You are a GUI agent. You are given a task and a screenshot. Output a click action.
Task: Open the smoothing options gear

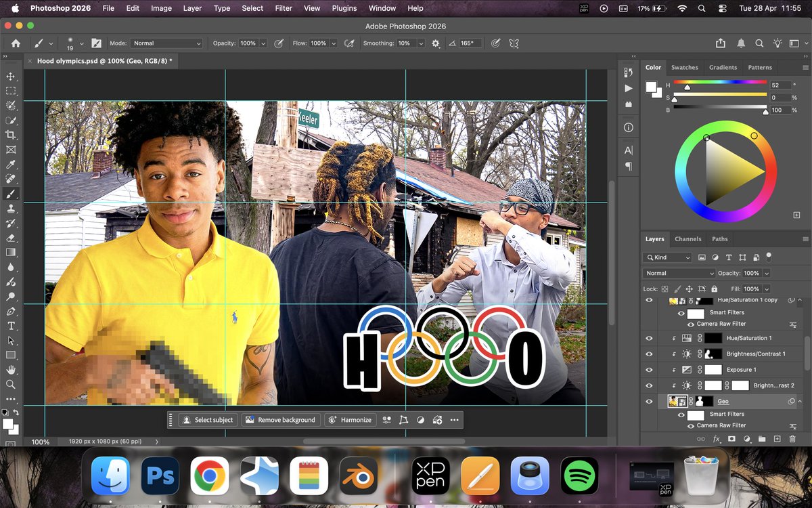pyautogui.click(x=435, y=43)
